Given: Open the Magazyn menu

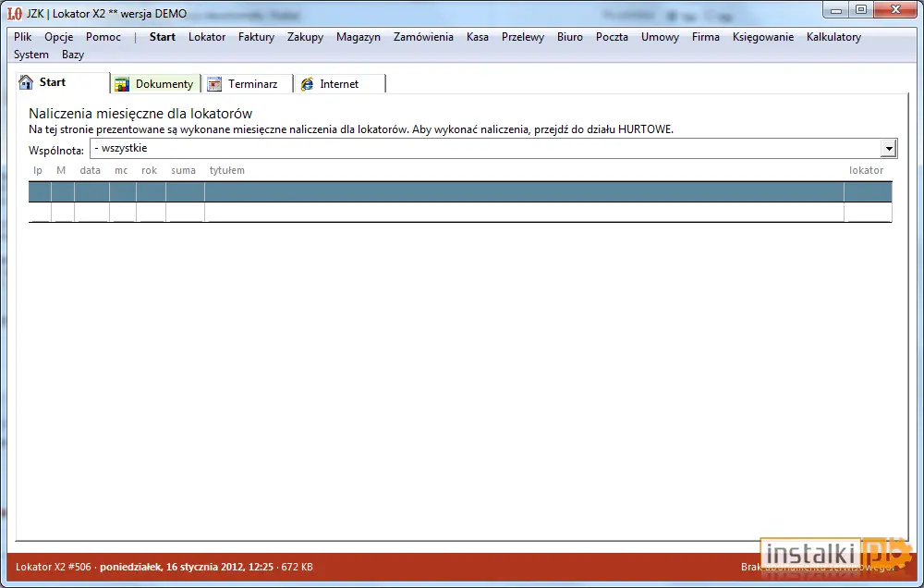Looking at the screenshot, I should coord(359,37).
